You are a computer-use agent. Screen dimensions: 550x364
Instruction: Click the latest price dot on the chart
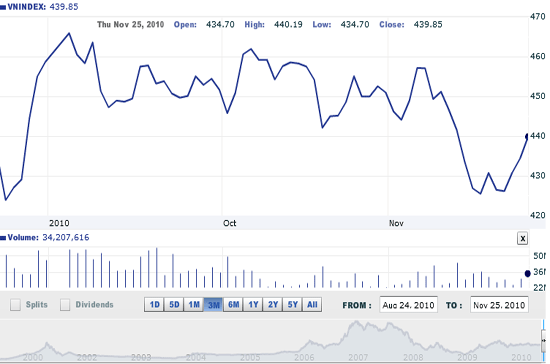527,136
